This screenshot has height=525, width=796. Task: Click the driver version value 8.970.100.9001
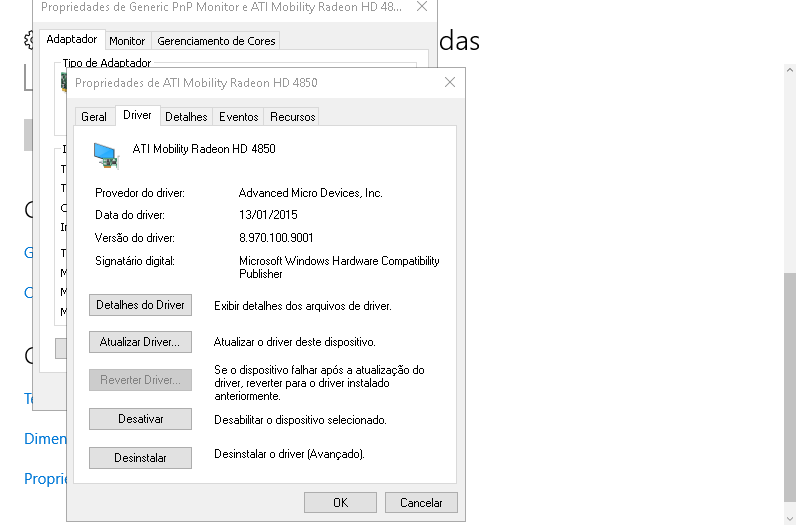pos(276,238)
